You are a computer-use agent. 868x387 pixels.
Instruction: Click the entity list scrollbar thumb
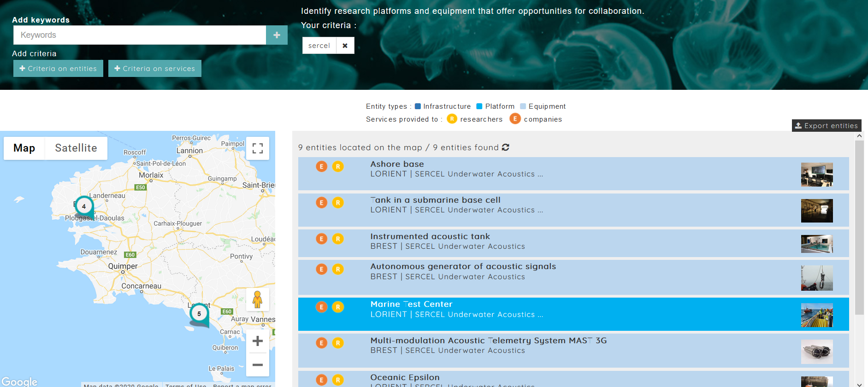(859, 228)
